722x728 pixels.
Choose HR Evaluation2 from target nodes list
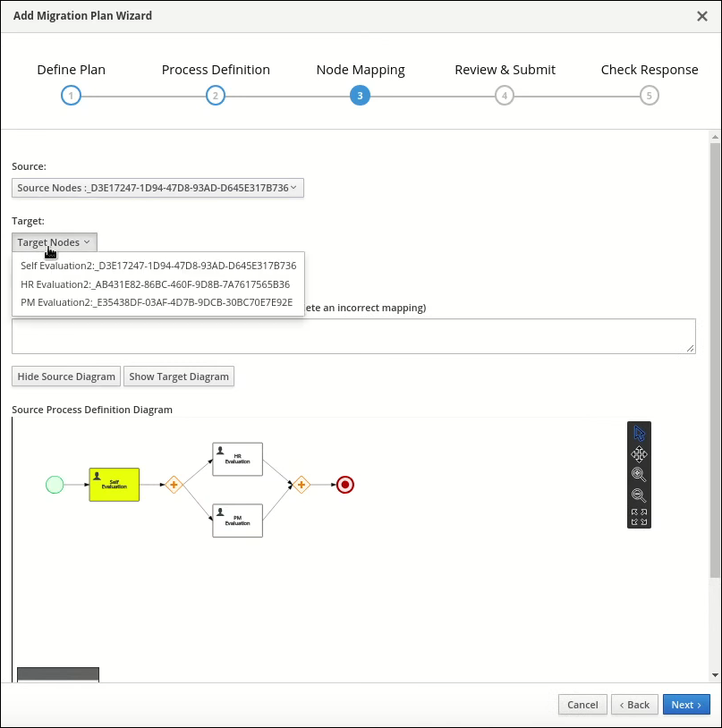[156, 284]
